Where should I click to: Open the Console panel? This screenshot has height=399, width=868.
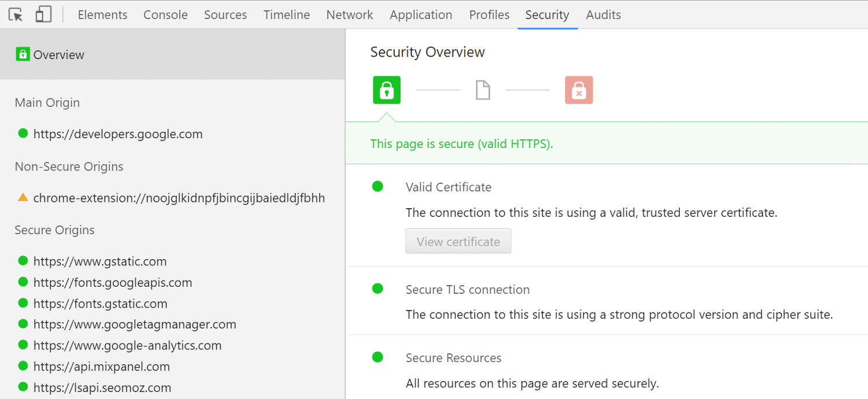coord(165,14)
